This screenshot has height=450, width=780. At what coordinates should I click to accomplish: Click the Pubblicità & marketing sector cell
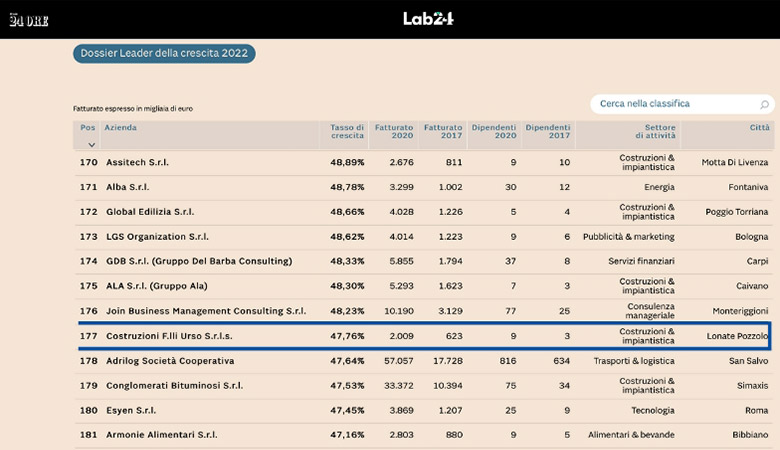629,237
